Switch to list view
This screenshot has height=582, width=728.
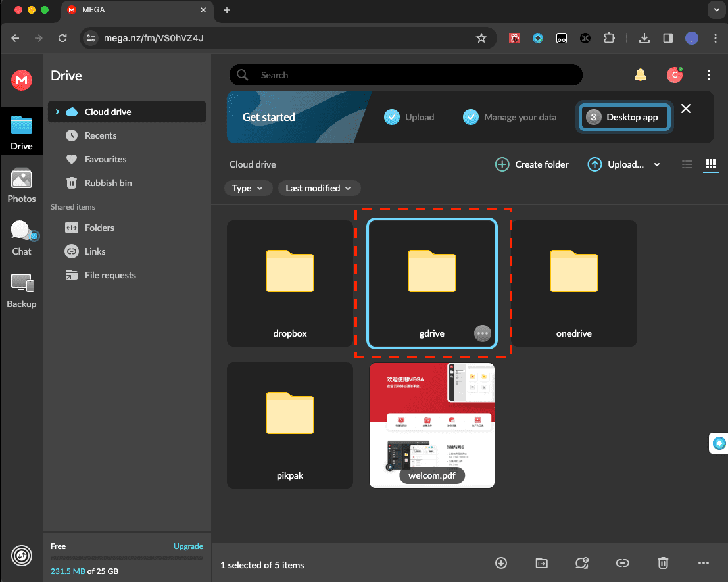[x=687, y=164]
